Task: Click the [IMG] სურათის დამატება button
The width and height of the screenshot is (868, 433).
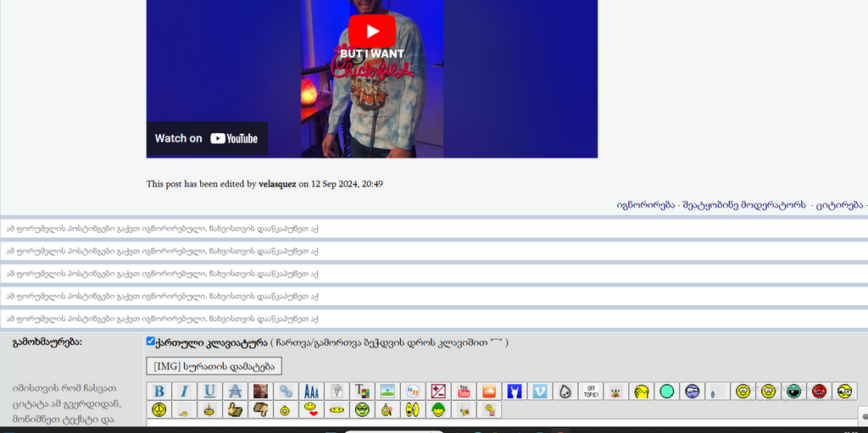Action: click(x=214, y=366)
